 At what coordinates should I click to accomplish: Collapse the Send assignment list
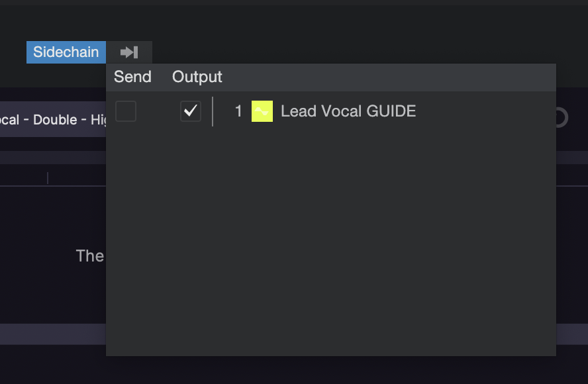[132, 77]
